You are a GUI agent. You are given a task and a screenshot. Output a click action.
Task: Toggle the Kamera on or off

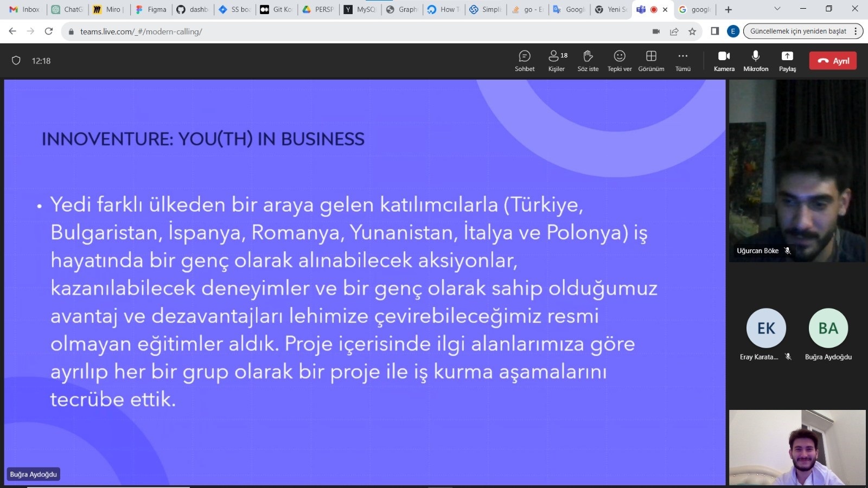(x=724, y=61)
